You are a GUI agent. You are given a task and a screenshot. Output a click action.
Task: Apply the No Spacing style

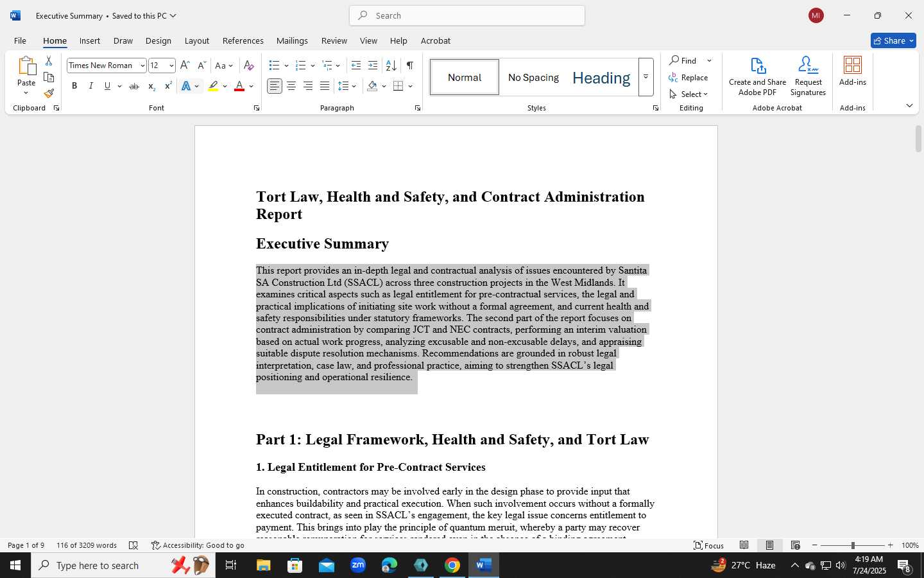pos(533,77)
